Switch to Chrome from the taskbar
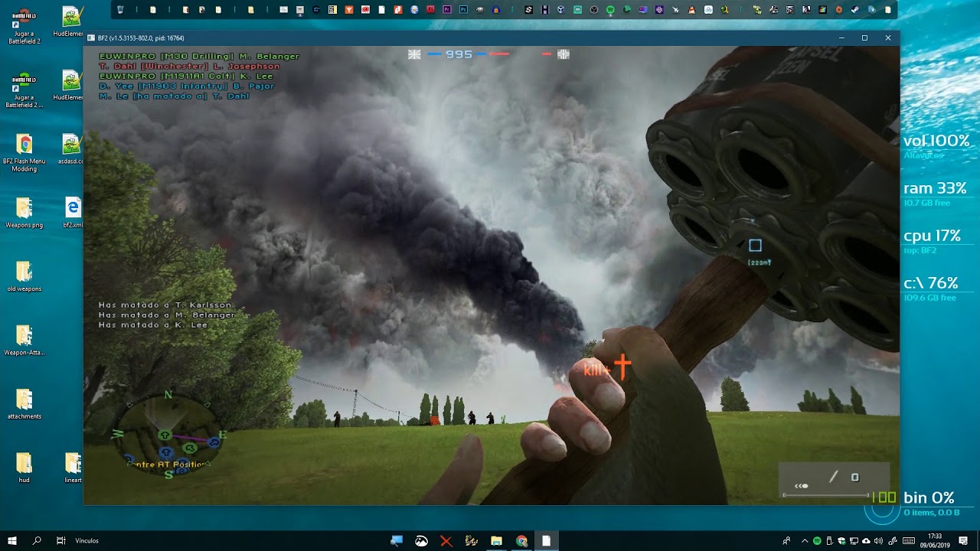The height and width of the screenshot is (551, 980). tap(521, 540)
